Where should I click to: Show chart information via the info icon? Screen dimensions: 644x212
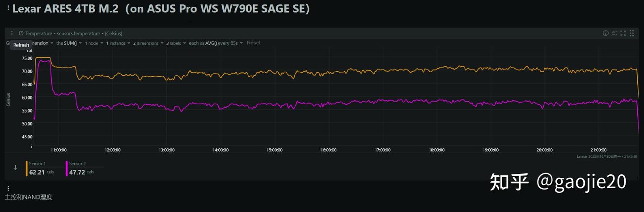coord(606,33)
